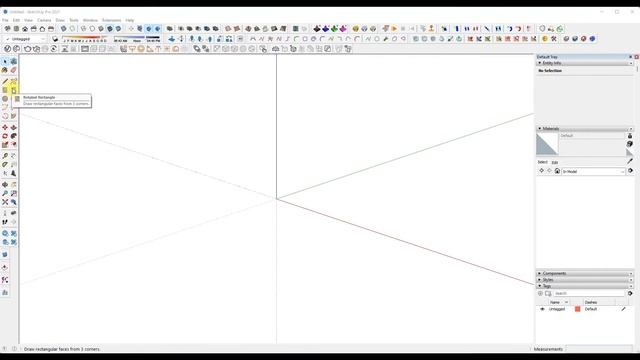This screenshot has height=360, width=640.
Task: Click the Default material name field
Action: [592, 136]
